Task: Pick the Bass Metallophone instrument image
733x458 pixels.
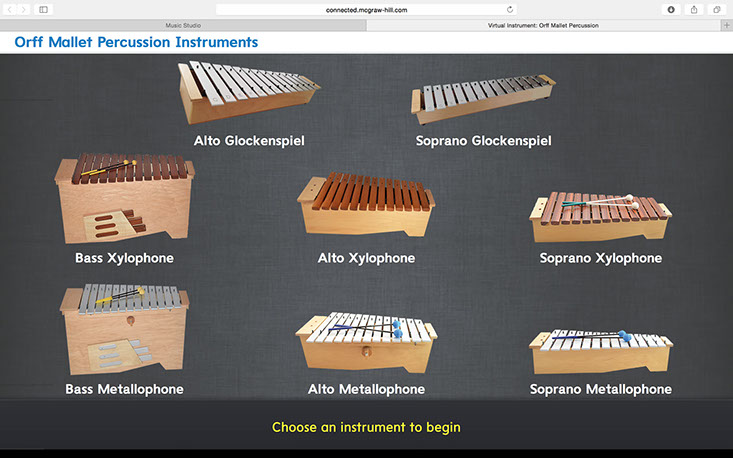Action: pyautogui.click(x=124, y=329)
